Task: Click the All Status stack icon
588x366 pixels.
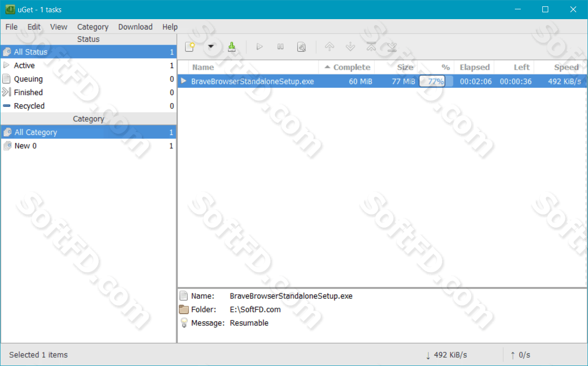Action: [7, 52]
